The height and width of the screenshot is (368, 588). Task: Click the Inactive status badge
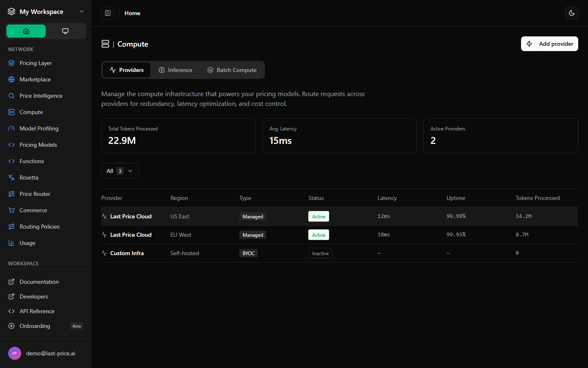[320, 253]
